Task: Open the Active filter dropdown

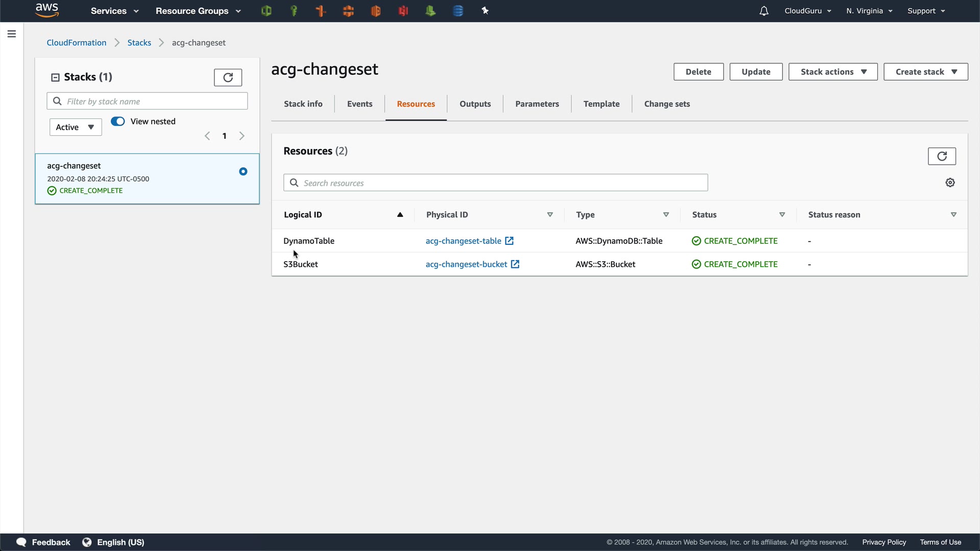Action: coord(76,127)
